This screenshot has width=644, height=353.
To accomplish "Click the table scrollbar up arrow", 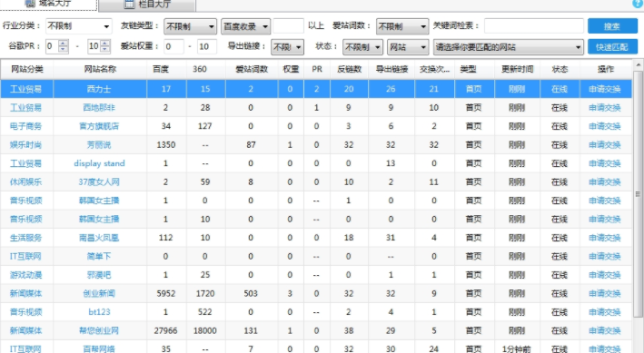I will pyautogui.click(x=638, y=64).
